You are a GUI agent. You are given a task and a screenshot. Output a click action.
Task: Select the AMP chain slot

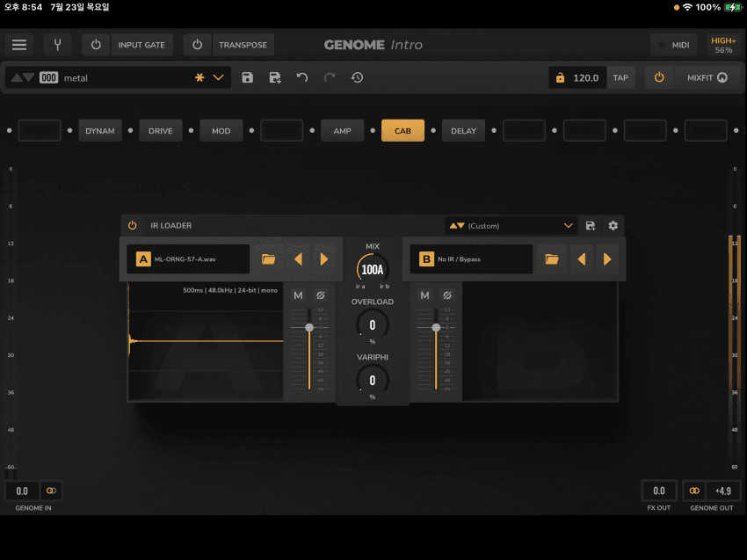click(342, 131)
